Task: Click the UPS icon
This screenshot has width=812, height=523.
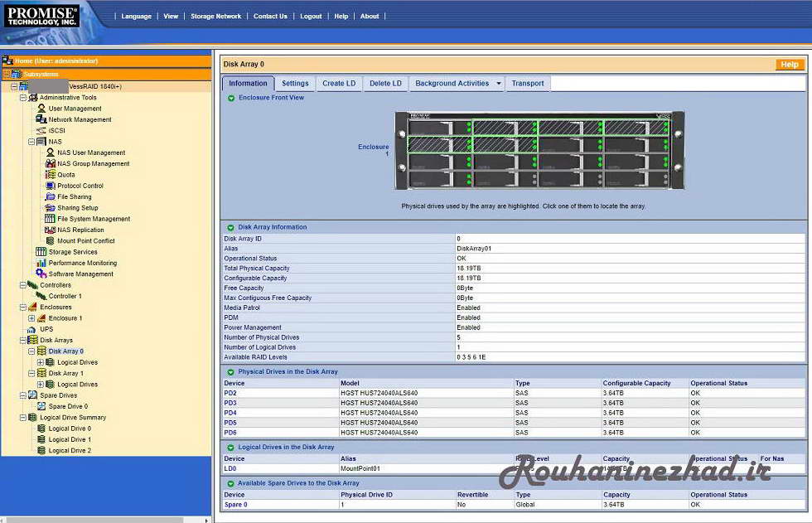Action: point(31,329)
